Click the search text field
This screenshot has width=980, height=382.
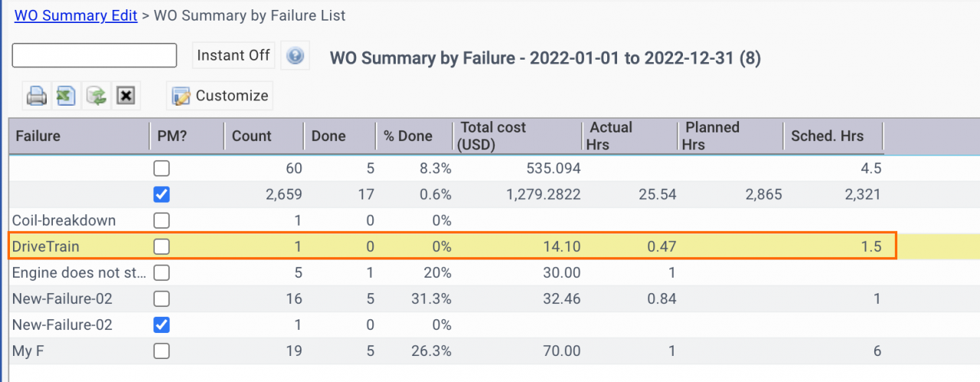pos(95,55)
